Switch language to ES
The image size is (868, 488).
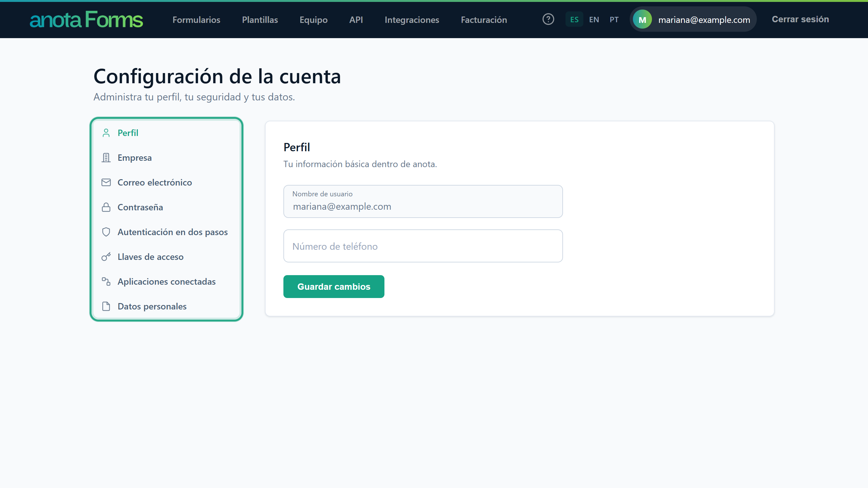click(x=574, y=20)
